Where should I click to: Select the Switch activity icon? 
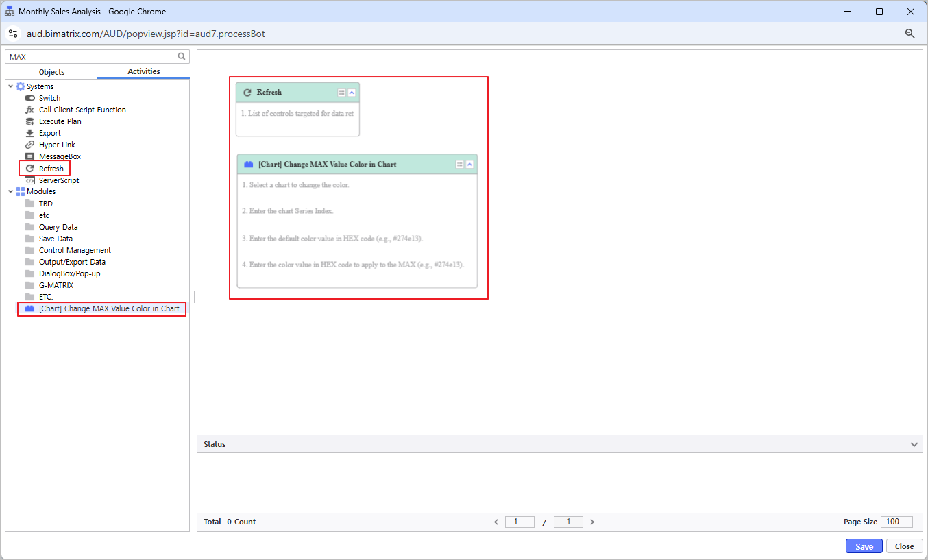click(x=29, y=98)
